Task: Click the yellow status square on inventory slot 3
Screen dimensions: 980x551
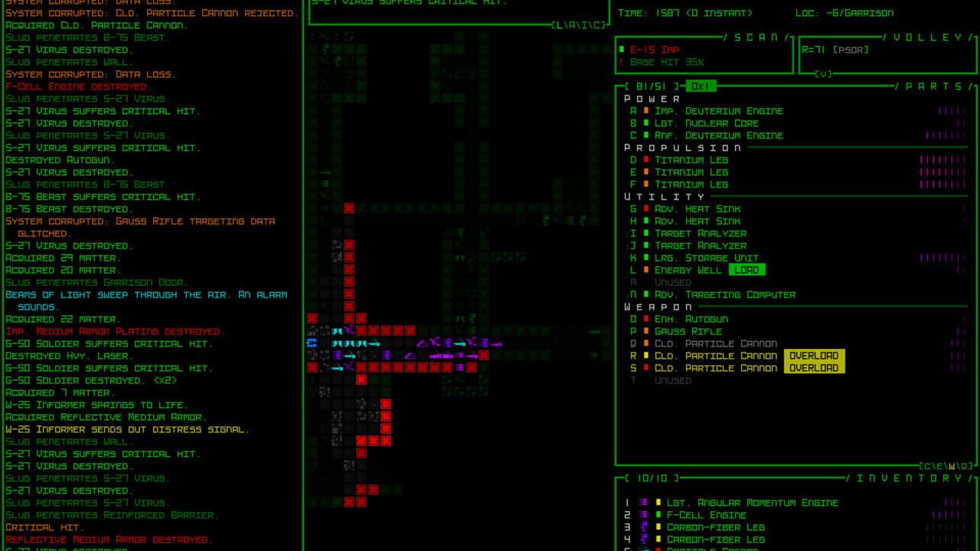Action: pyautogui.click(x=658, y=527)
